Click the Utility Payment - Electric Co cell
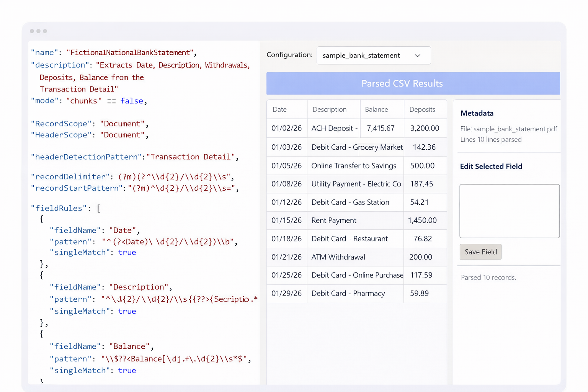The height and width of the screenshot is (392, 588). tap(356, 184)
